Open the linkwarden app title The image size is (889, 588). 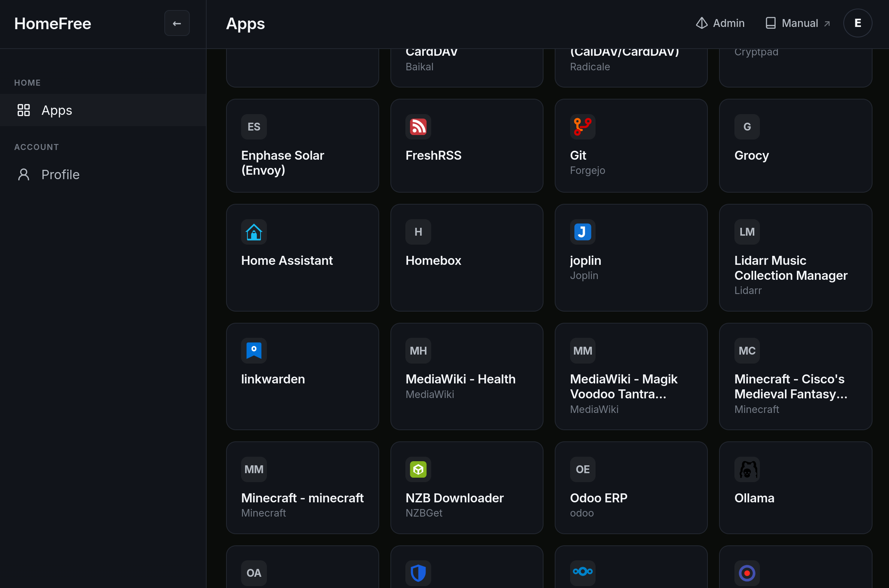[x=273, y=379]
